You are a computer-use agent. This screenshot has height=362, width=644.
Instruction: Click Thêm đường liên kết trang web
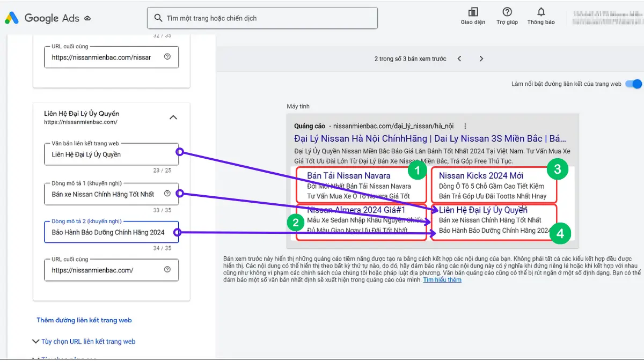[84, 320]
